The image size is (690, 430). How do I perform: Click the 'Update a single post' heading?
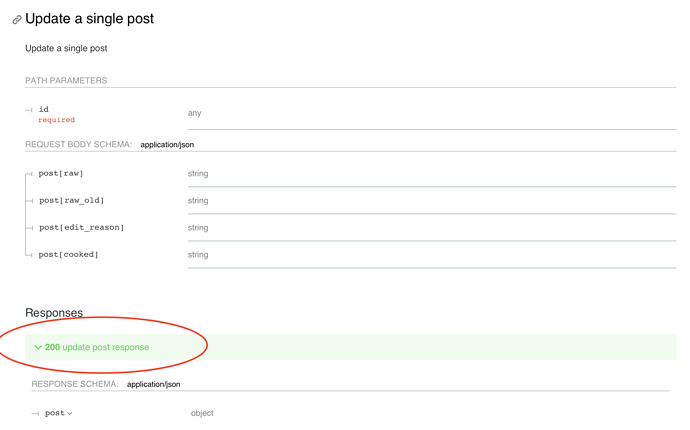tap(89, 18)
